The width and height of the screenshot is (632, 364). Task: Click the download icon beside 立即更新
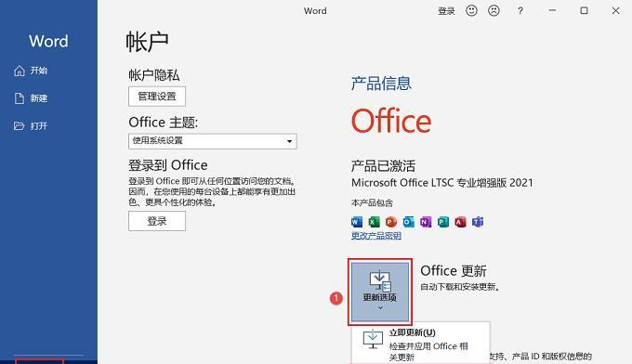coord(373,339)
